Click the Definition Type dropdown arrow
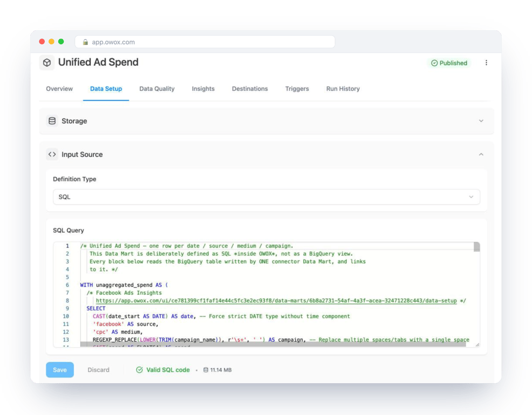 [x=471, y=197]
